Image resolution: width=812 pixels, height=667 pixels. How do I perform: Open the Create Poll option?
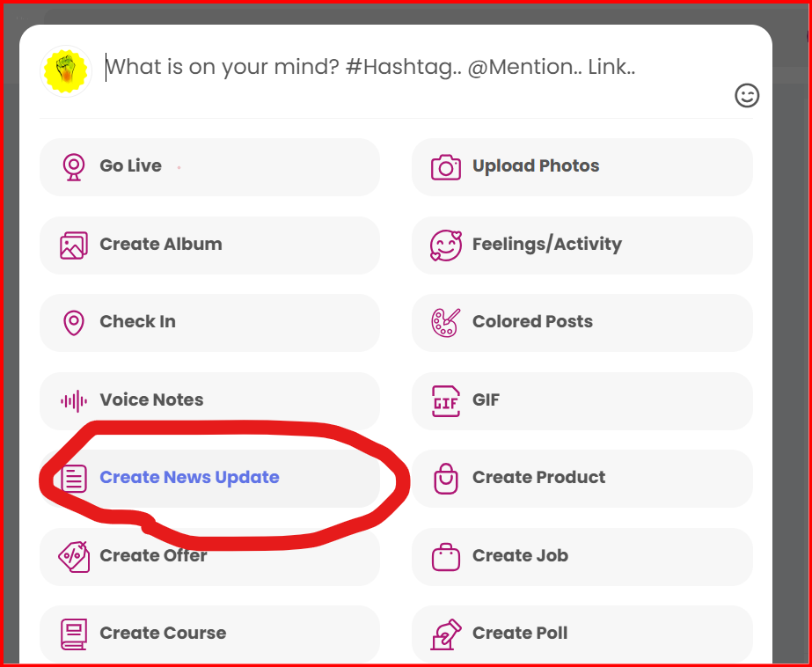pyautogui.click(x=582, y=634)
